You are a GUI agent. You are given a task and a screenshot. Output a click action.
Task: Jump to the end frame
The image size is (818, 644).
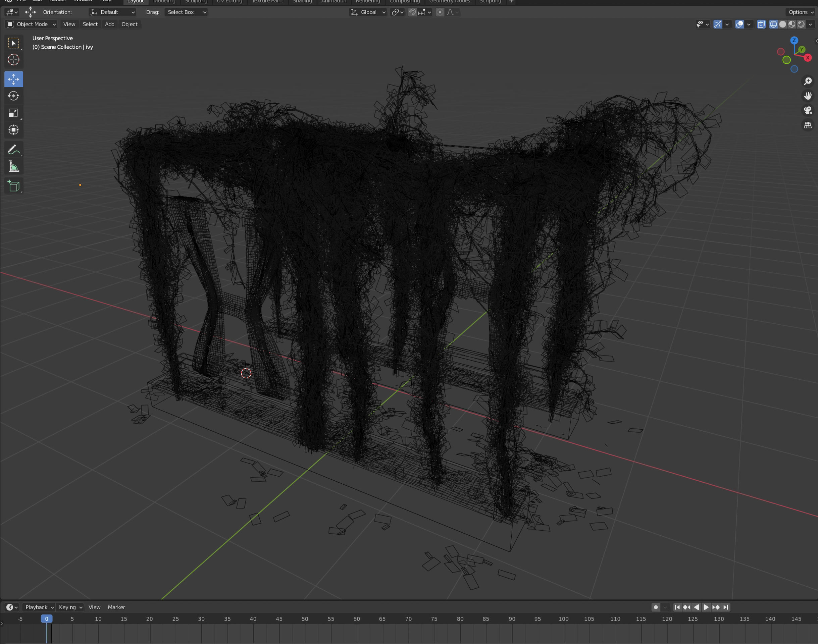tap(726, 607)
